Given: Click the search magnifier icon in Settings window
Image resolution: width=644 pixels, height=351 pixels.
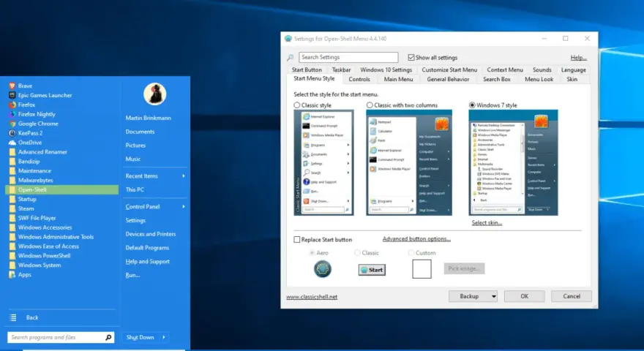Looking at the screenshot, I should 291,58.
